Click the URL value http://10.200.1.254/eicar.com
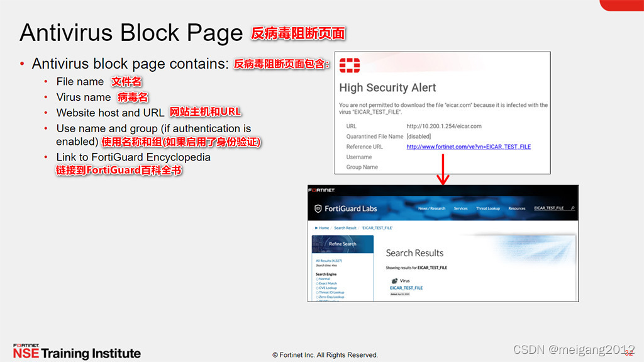644x362 pixels. [444, 127]
